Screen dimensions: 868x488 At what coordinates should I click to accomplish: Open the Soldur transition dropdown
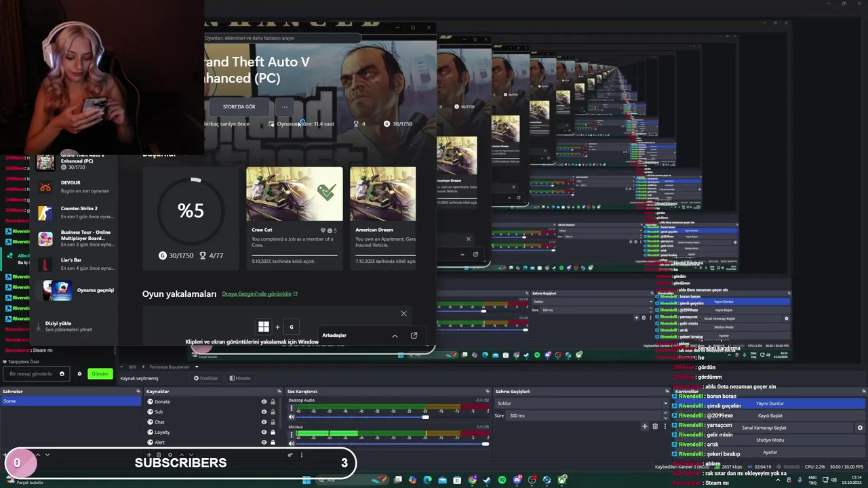click(581, 403)
